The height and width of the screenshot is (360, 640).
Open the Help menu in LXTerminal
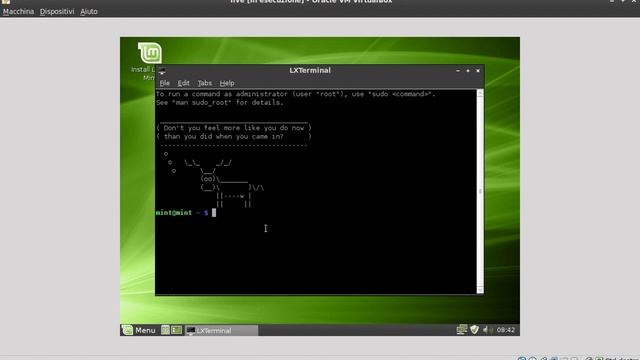pyautogui.click(x=227, y=83)
